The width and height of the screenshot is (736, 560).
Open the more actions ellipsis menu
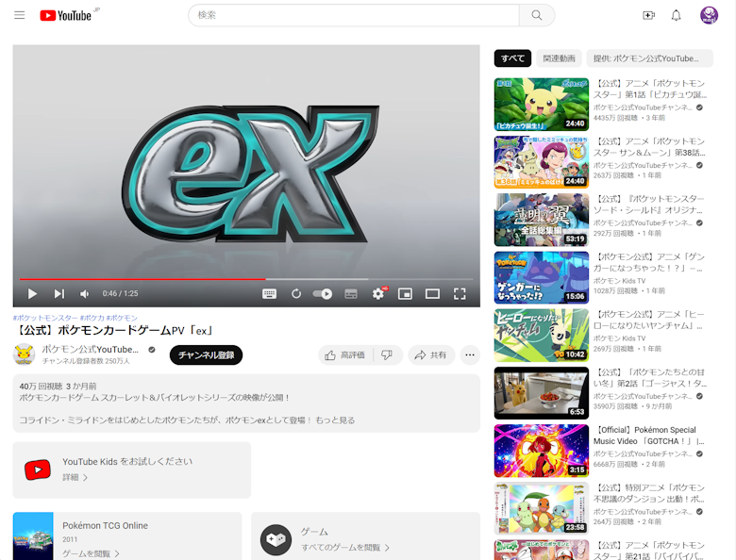coord(470,355)
